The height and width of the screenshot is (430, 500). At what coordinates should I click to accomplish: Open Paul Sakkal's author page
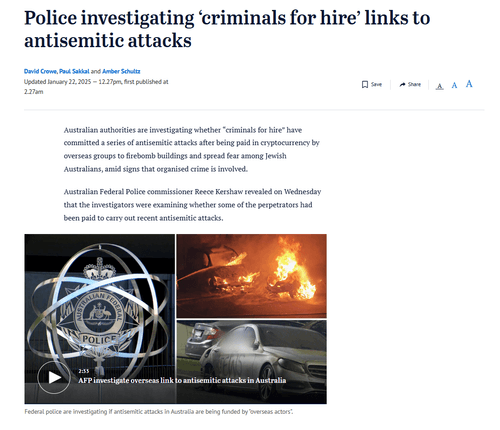(74, 71)
